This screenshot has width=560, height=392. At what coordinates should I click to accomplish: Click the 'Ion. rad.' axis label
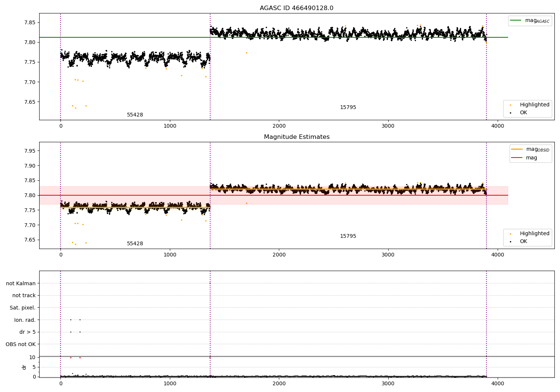[25, 320]
